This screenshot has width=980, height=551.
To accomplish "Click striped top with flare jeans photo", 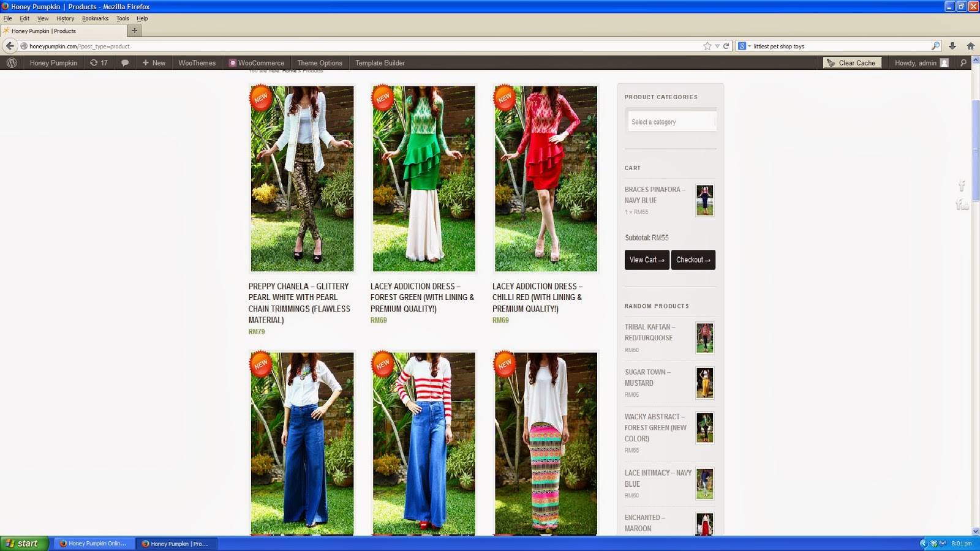I will 424,443.
